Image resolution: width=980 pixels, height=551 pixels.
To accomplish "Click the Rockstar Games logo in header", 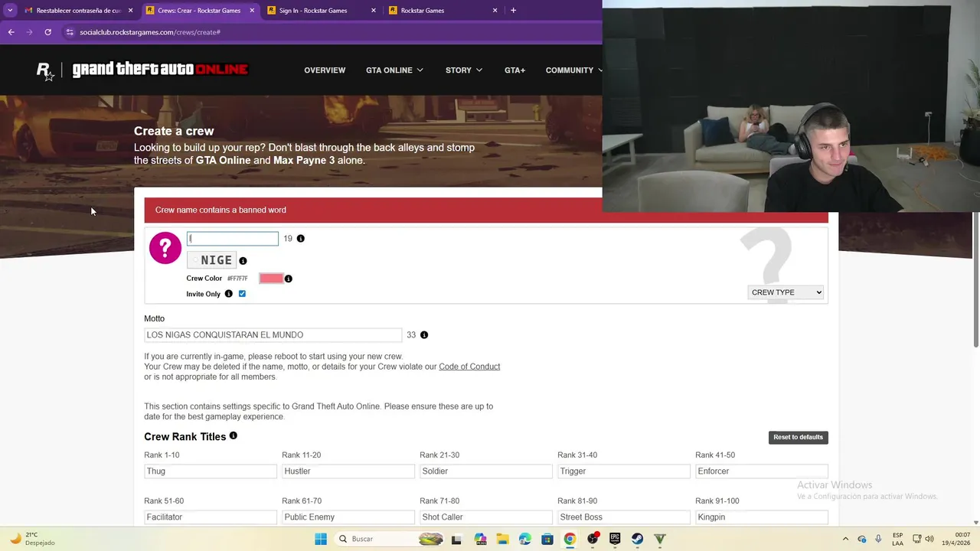I will click(46, 71).
